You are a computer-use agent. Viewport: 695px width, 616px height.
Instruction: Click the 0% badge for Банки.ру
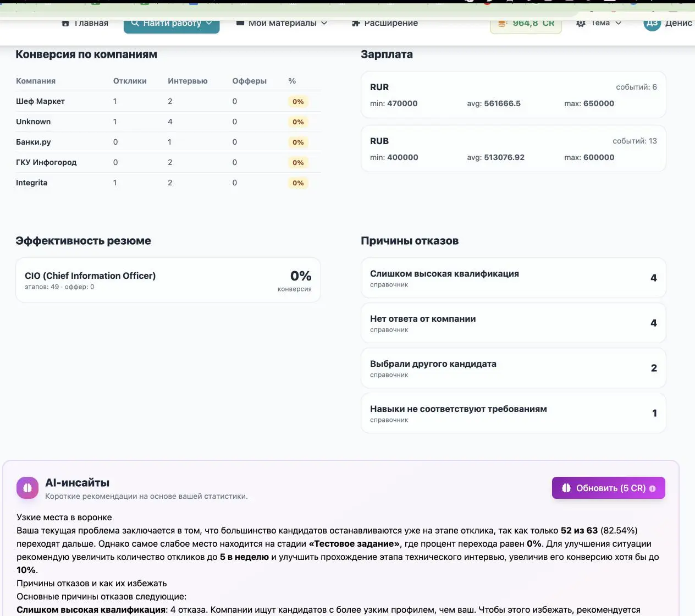tap(298, 142)
